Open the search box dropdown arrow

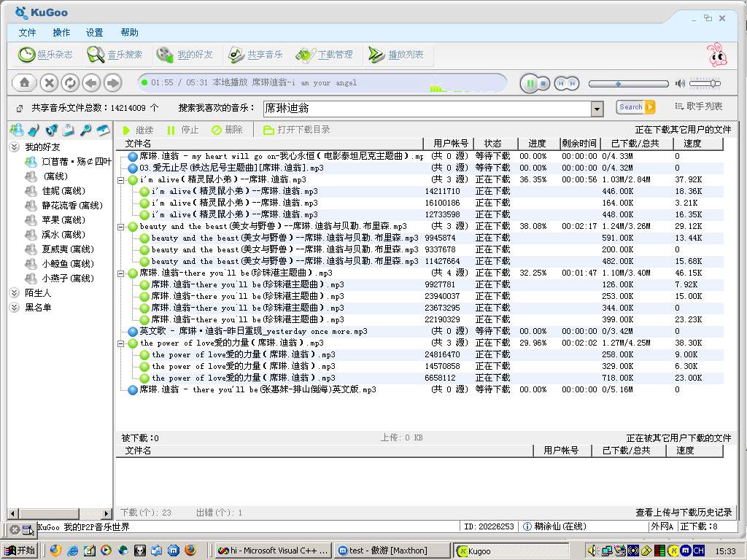[597, 109]
